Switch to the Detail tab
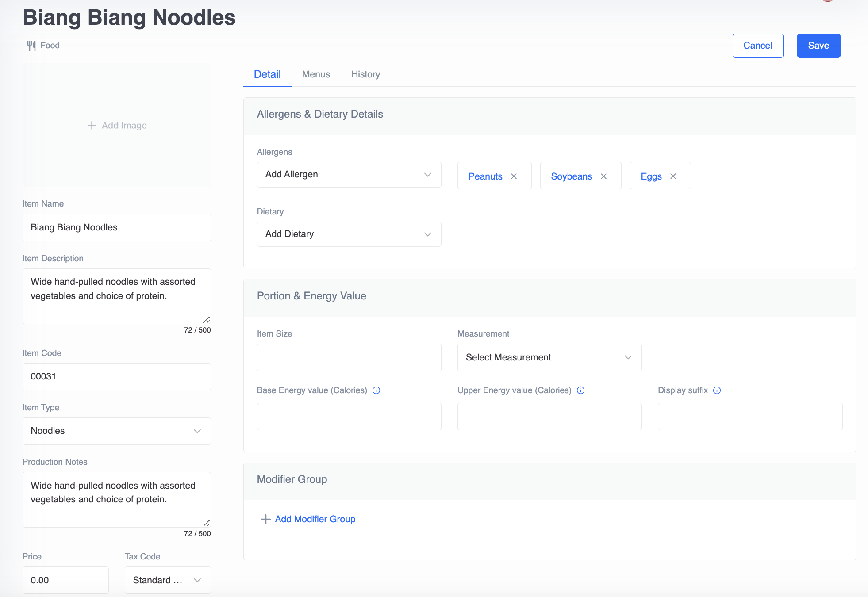Screen dimensions: 868x597 267,74
